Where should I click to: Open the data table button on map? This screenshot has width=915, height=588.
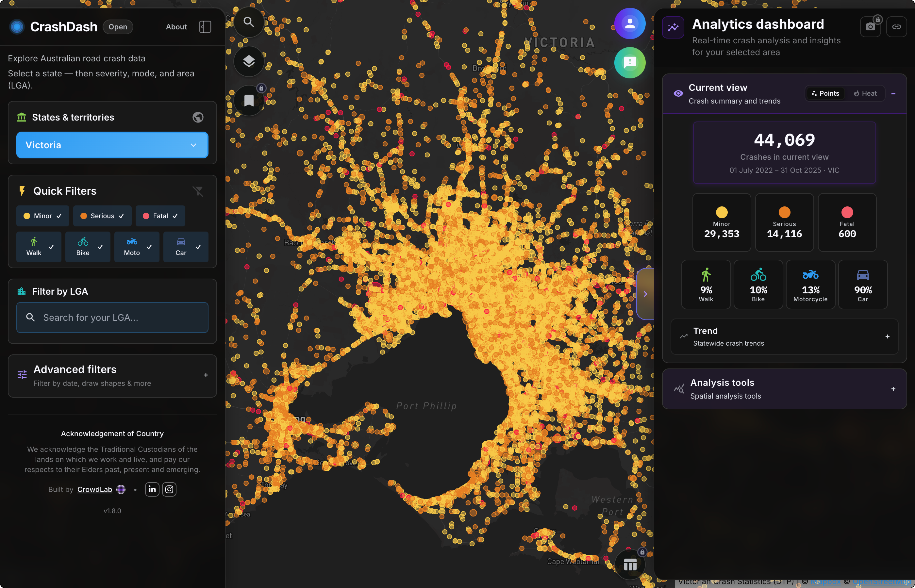click(630, 564)
